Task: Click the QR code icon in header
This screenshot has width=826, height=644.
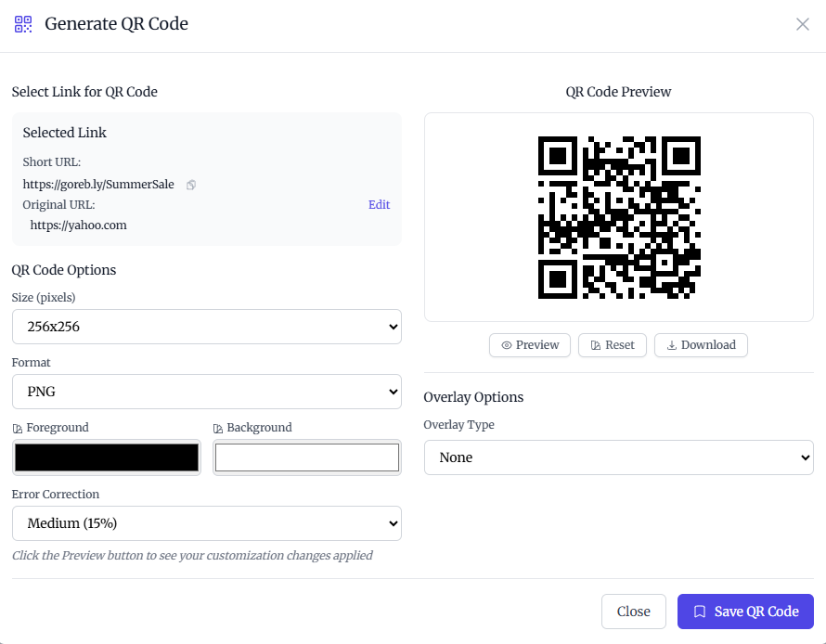Action: click(23, 24)
